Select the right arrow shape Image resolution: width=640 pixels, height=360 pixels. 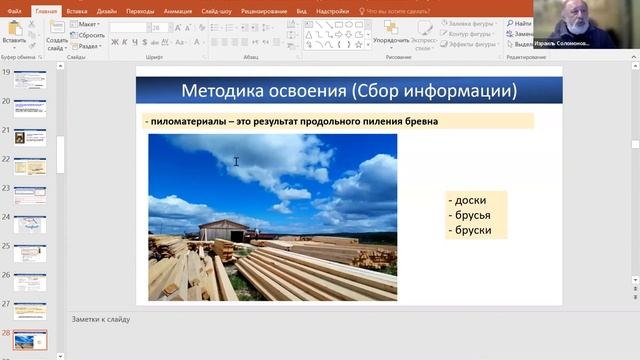click(x=339, y=35)
